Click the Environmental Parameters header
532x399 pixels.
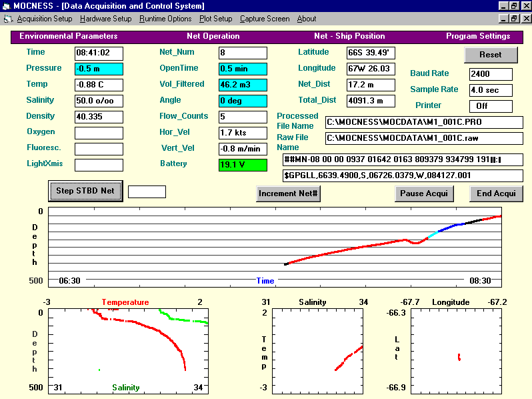69,36
